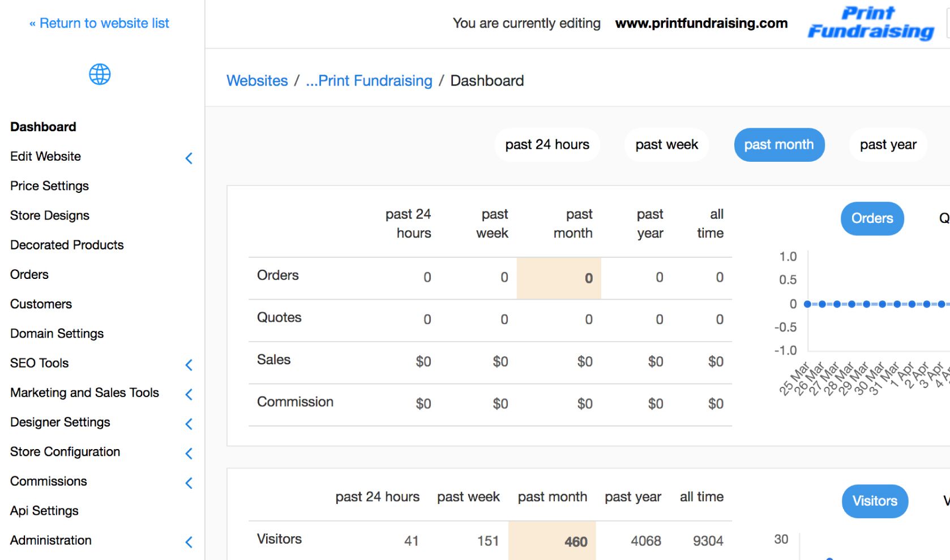Click the globe website icon

(x=100, y=74)
